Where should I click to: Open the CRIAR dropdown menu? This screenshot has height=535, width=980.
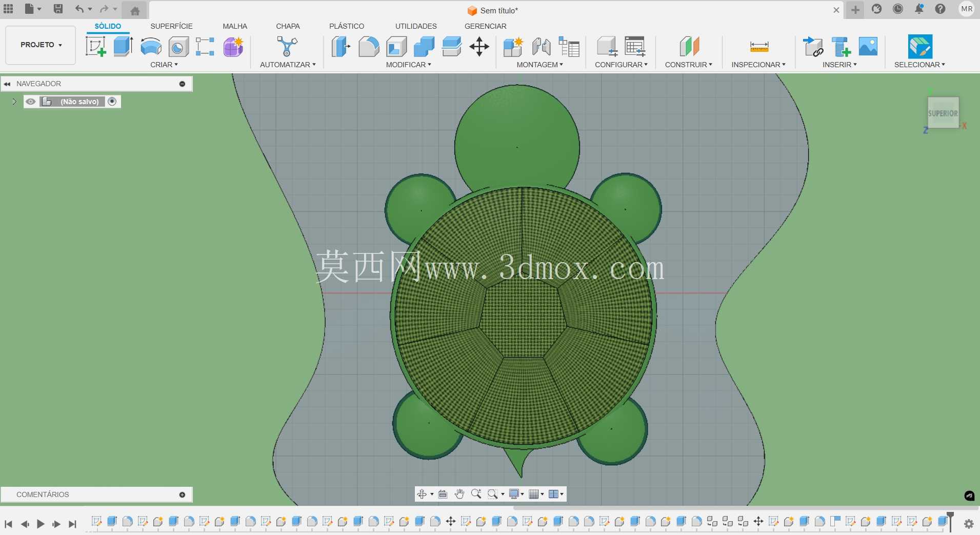pyautogui.click(x=164, y=65)
